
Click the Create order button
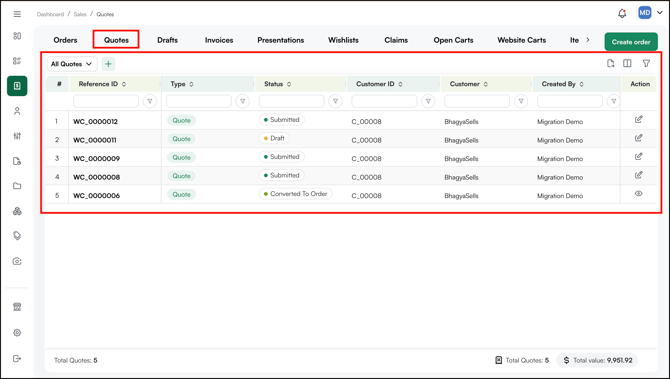point(631,42)
